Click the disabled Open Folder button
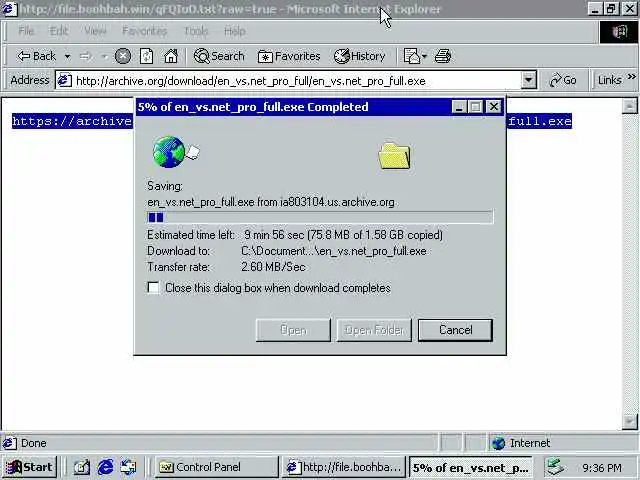The height and width of the screenshot is (480, 640). [x=374, y=330]
